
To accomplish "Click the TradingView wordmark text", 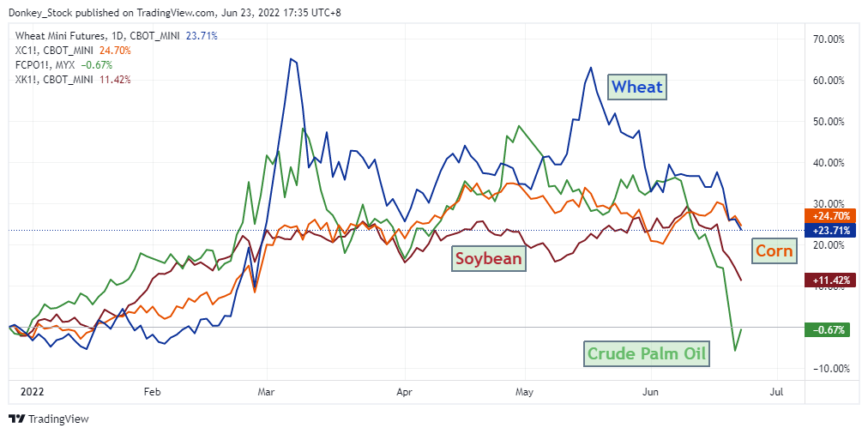I will click(x=58, y=419).
